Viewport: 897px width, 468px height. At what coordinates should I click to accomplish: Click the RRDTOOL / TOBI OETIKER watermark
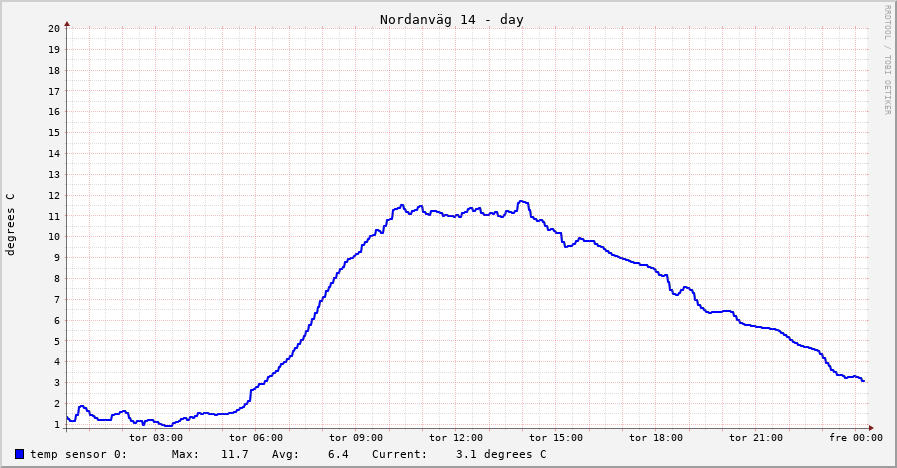point(886,59)
